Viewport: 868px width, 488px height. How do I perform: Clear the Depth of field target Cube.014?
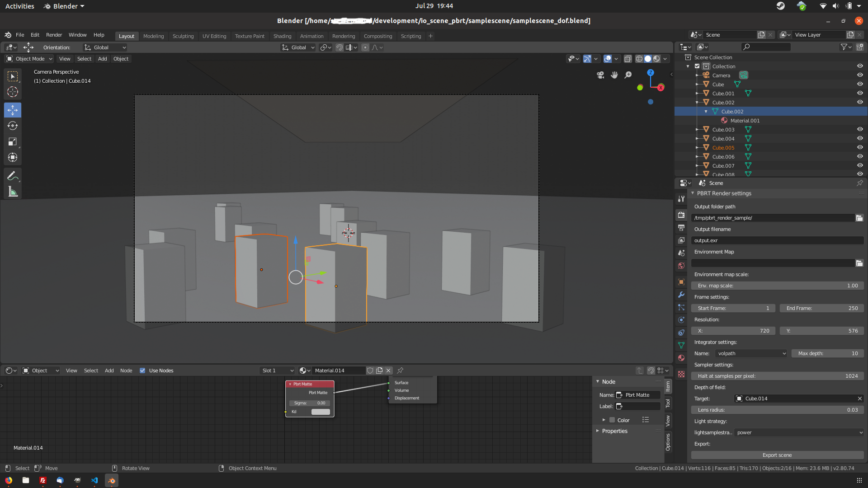(859, 399)
